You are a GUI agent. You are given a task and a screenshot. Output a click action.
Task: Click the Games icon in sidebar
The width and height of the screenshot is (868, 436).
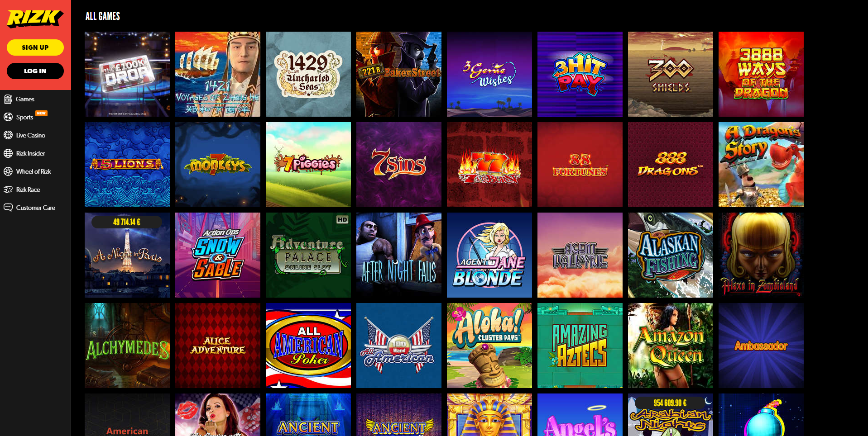click(8, 99)
